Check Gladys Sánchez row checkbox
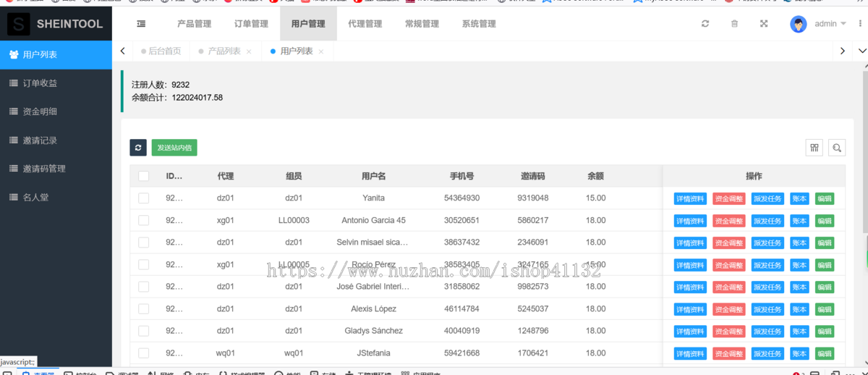Screen dimensions: 868x375 coord(143,331)
